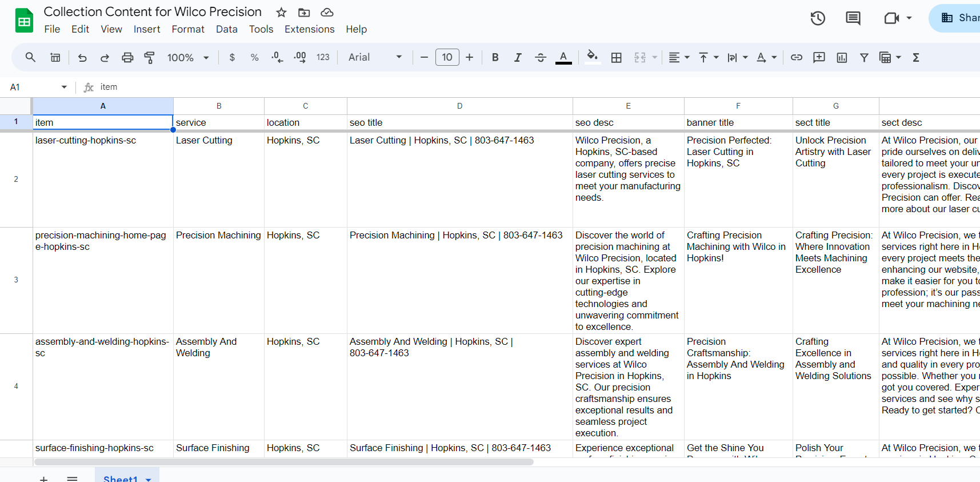Open the 123 number format menu
980x482 pixels.
click(323, 57)
